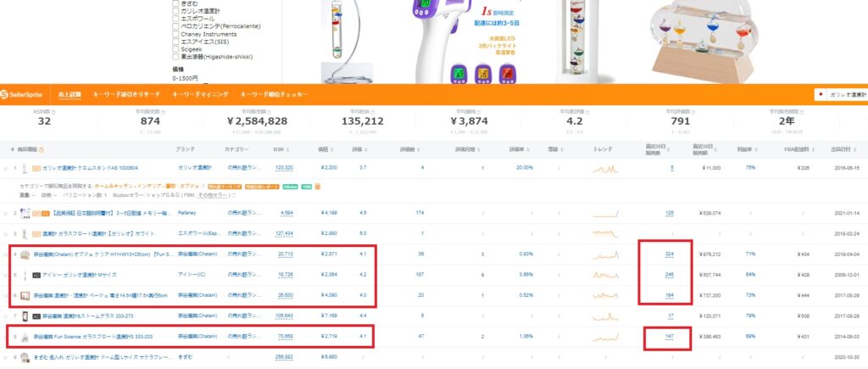This screenshot has height=369, width=868.
Task: Click the Refaney brand link
Action: (186, 213)
